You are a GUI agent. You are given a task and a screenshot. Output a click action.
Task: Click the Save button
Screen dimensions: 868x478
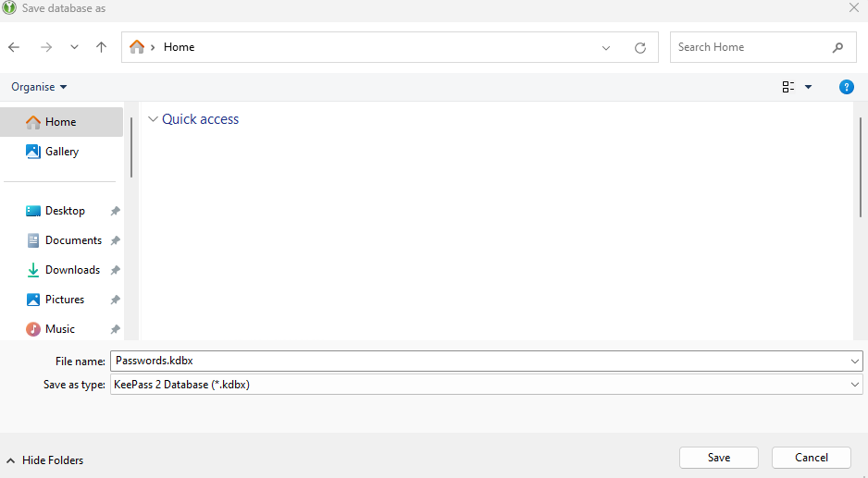click(718, 458)
